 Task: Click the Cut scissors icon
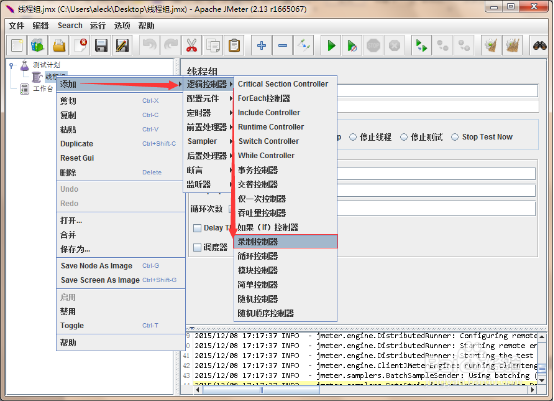coord(192,46)
